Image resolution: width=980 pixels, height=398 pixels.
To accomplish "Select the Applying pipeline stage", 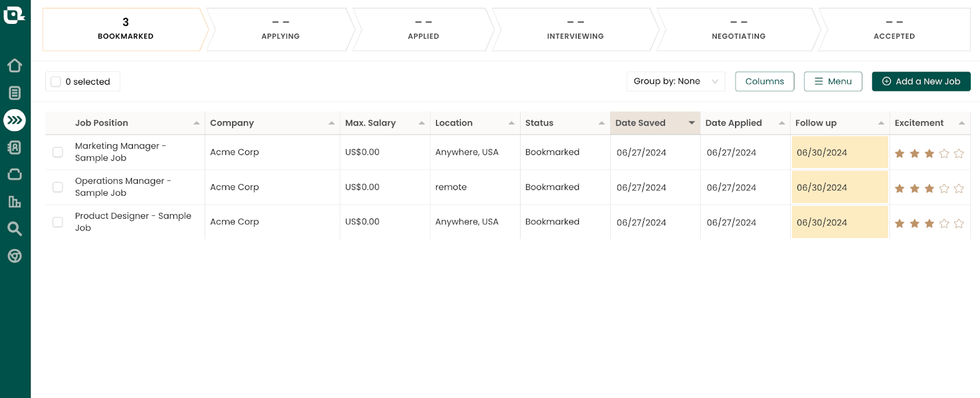I will tap(281, 29).
